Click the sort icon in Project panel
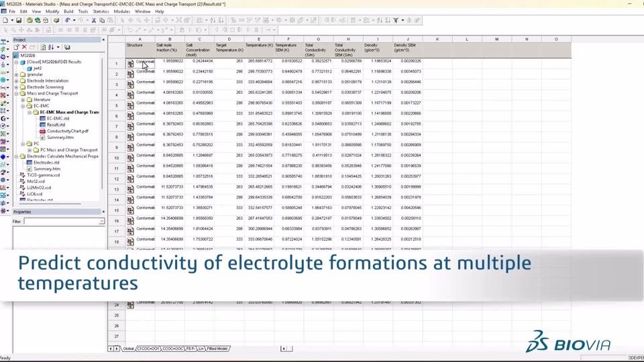This screenshot has height=362, width=644. pyautogui.click(x=51, y=47)
